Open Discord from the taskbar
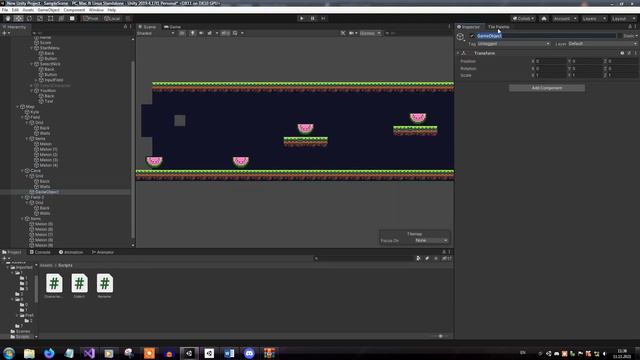This screenshot has height=360, width=640. pos(249,353)
